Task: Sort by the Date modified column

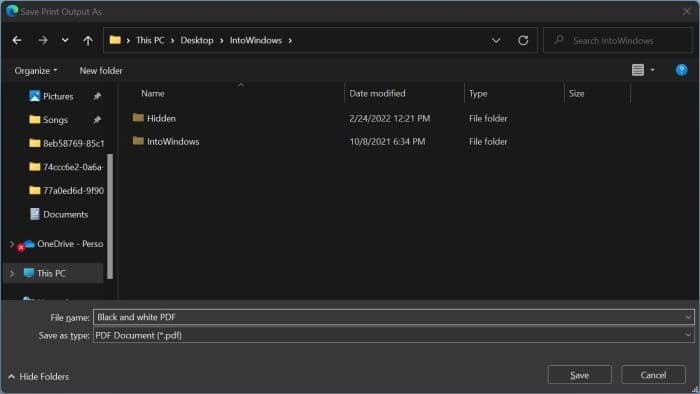Action: point(377,93)
